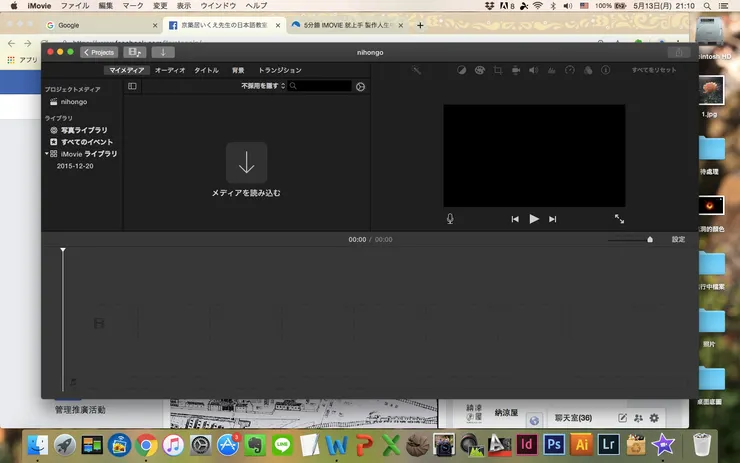The height and width of the screenshot is (463, 740).
Task: Open the ウインドウ menu
Action: click(x=218, y=6)
